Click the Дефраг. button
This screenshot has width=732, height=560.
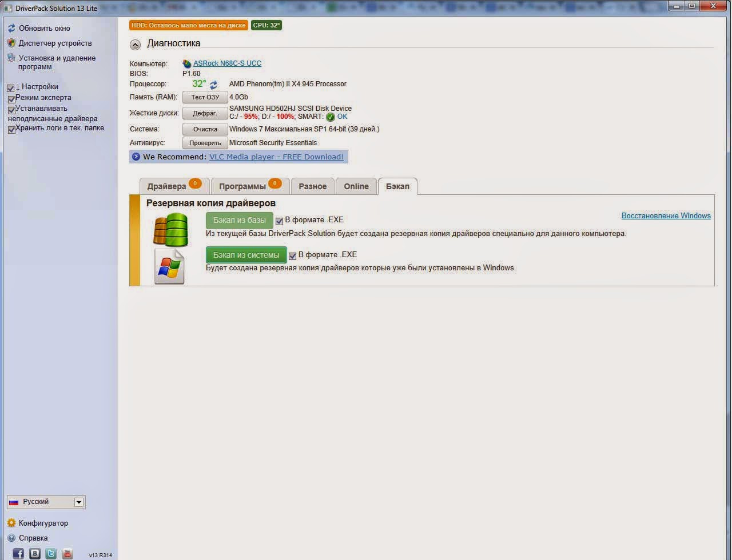tap(205, 113)
